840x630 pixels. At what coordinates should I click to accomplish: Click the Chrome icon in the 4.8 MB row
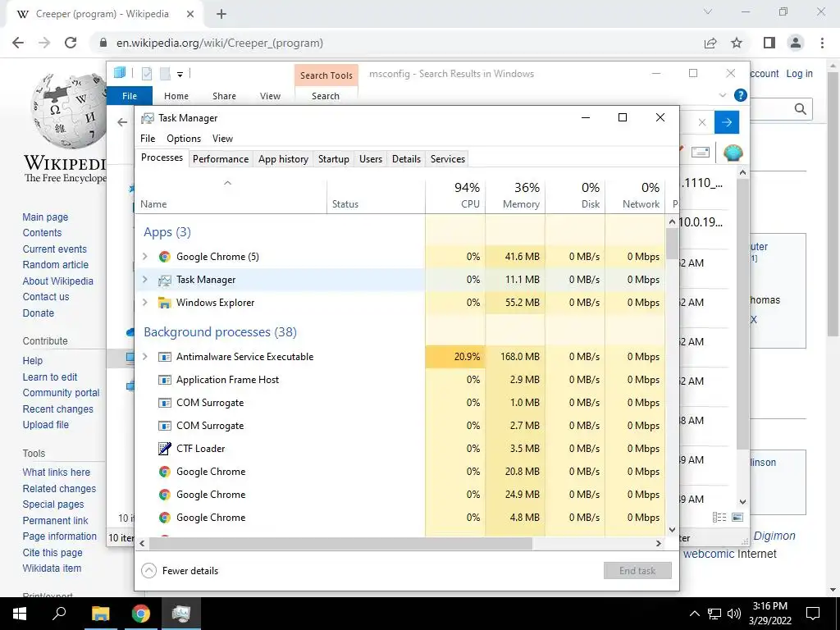(164, 518)
